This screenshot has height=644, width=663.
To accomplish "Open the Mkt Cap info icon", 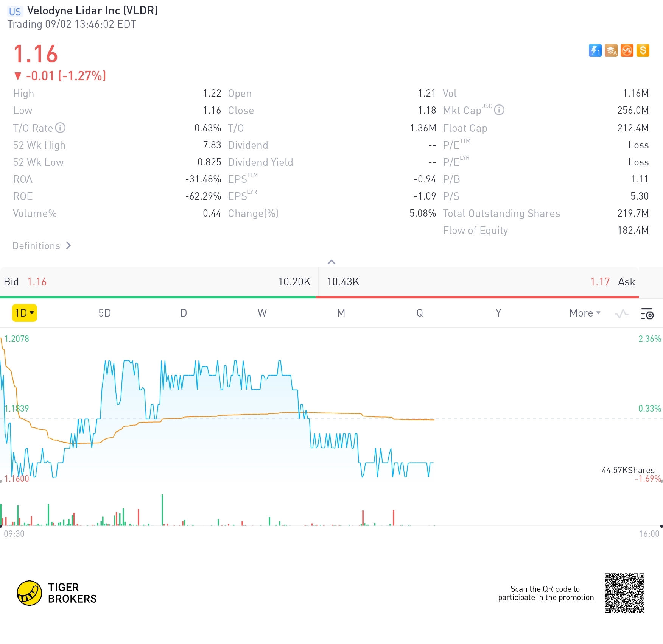I will click(x=499, y=110).
